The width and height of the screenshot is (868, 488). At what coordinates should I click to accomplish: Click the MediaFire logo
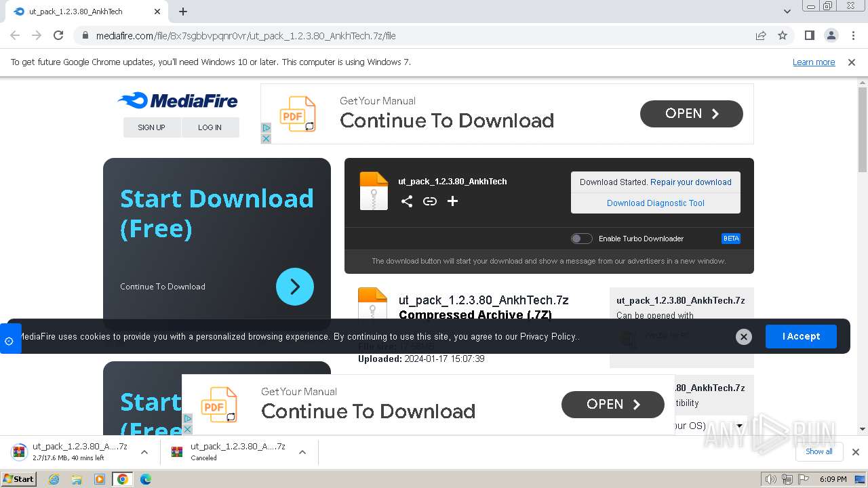178,101
